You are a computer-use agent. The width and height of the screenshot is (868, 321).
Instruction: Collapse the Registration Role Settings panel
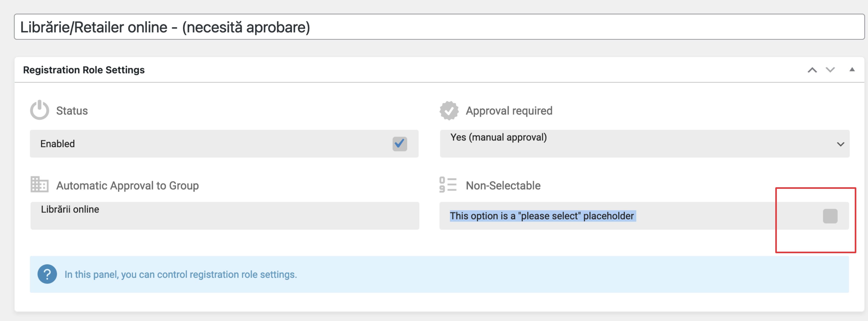tap(852, 69)
